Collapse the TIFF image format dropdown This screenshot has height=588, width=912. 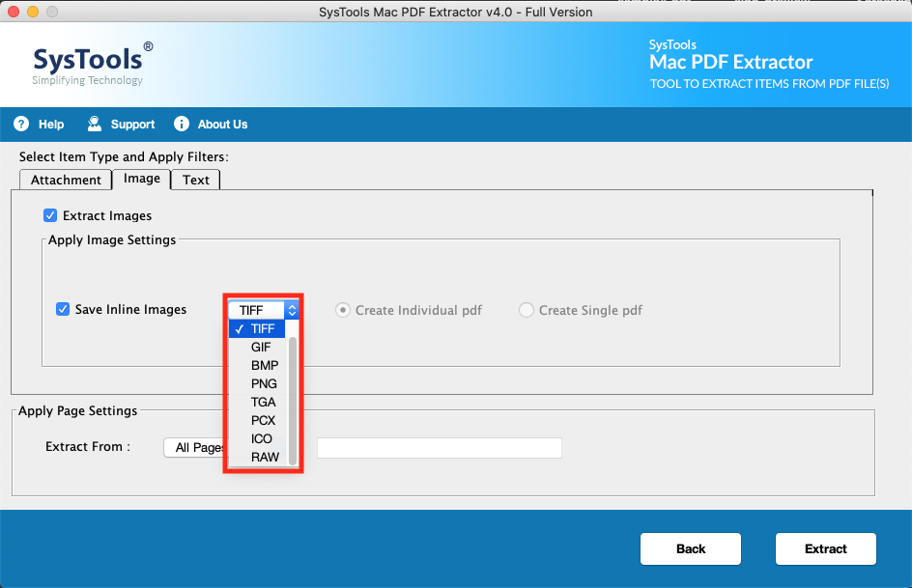click(x=264, y=310)
